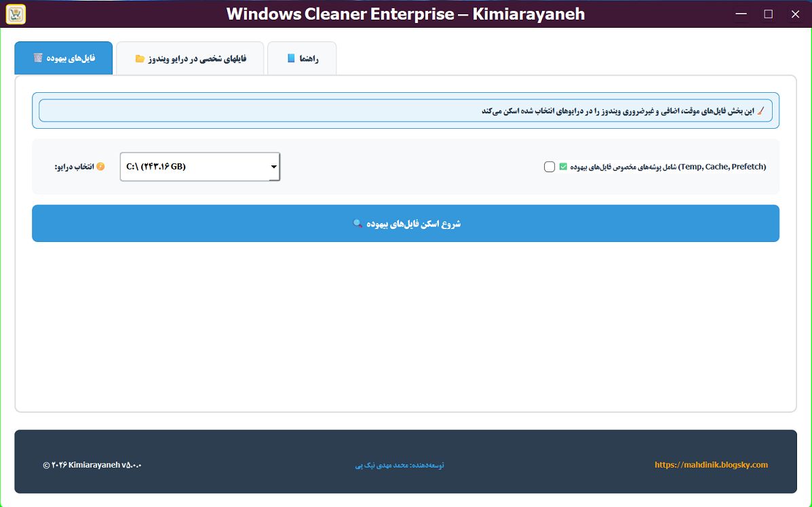Click the dropdown arrow of drive combo box
Screen dimensions: 812x507
(274, 167)
